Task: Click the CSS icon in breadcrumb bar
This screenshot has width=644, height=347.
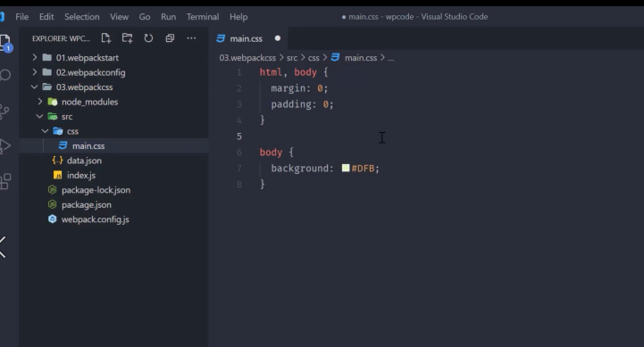Action: point(335,57)
